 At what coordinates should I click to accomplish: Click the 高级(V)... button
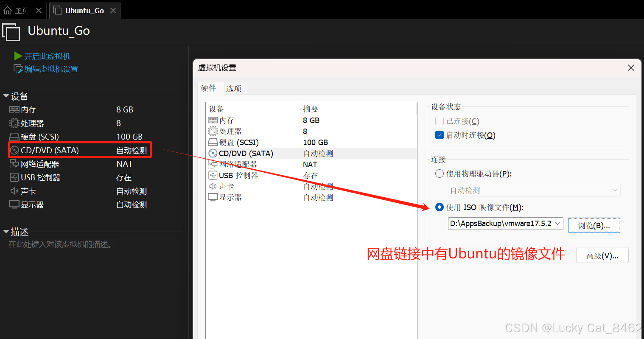pyautogui.click(x=602, y=255)
